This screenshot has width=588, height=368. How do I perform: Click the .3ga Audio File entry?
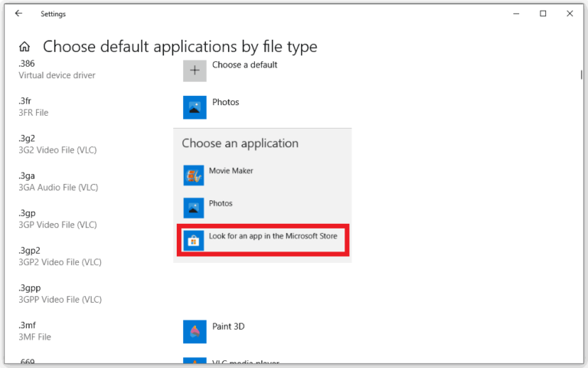pyautogui.click(x=58, y=182)
